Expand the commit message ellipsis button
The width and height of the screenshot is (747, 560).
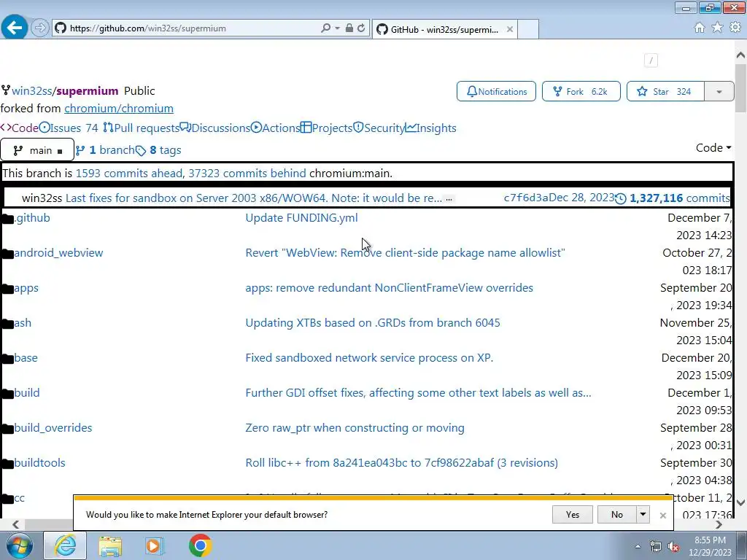click(449, 199)
